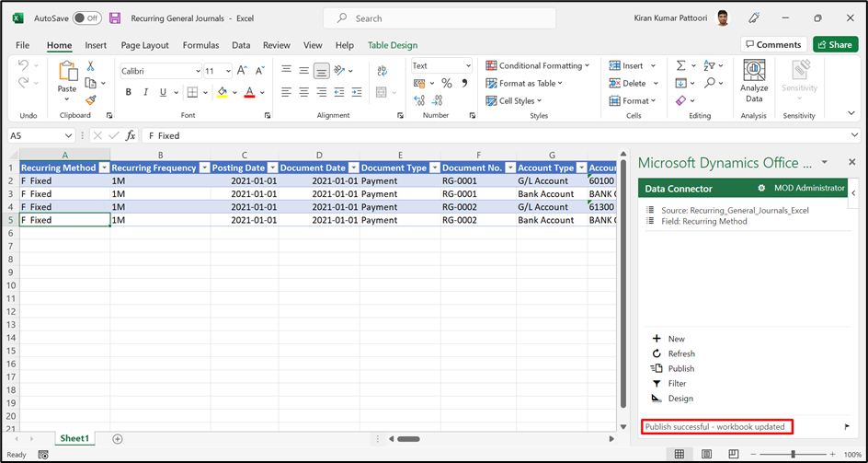
Task: Open the Format cells dropdown
Action: 633,101
